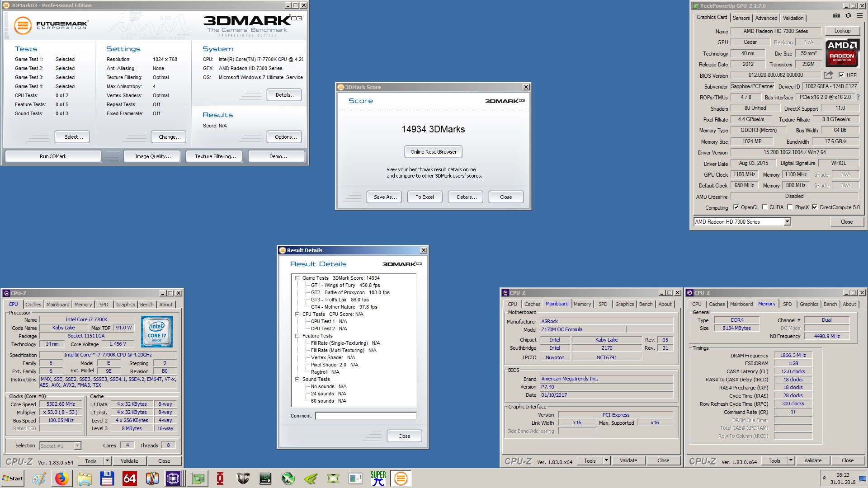Close the Result Details dialog with Close button
The height and width of the screenshot is (488, 868).
tap(404, 436)
